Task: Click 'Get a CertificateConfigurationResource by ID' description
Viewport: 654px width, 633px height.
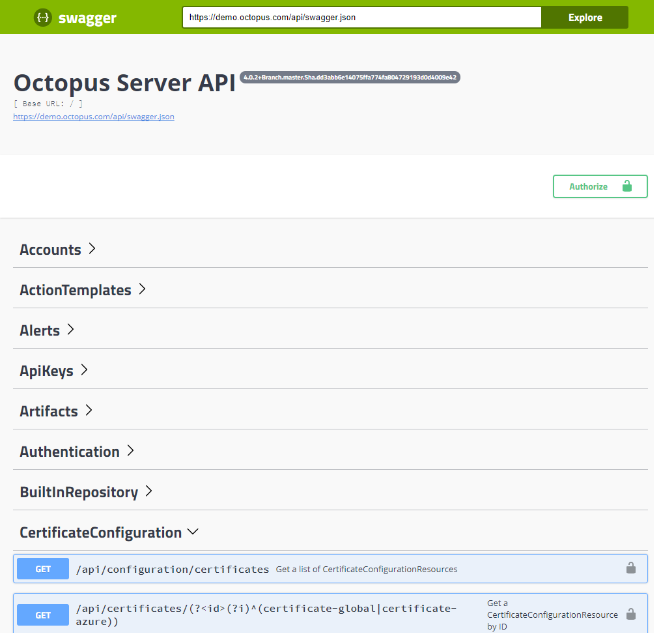Action: coord(552,615)
